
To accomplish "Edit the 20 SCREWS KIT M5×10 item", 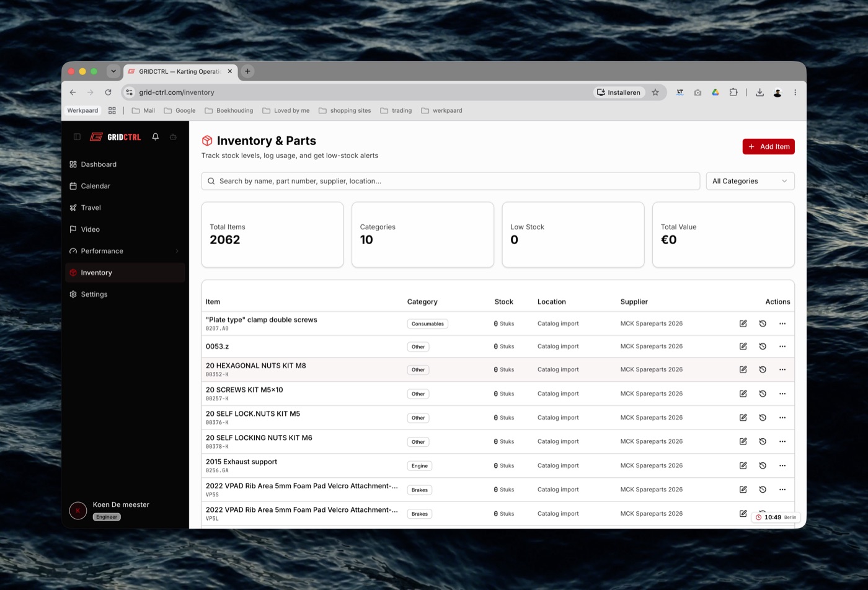I will point(743,394).
